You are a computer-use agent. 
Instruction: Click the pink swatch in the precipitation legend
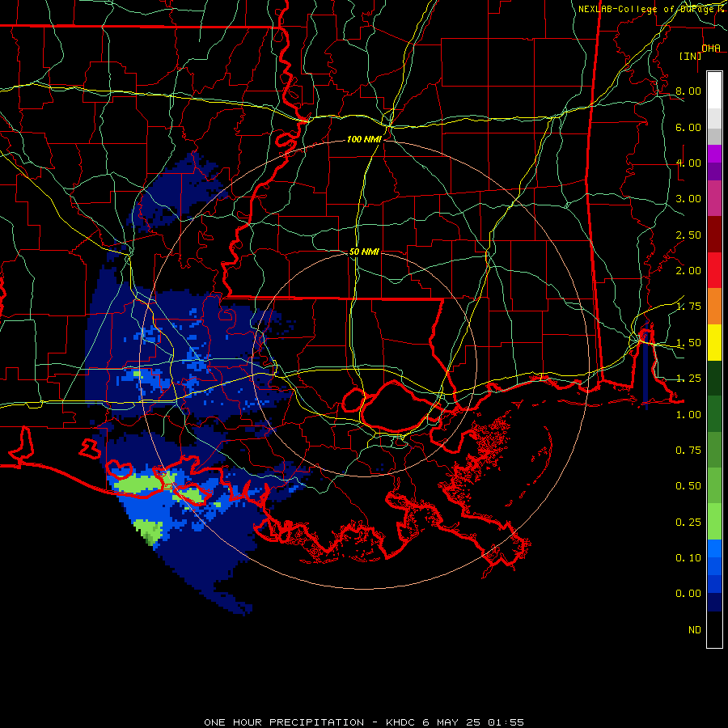714,198
